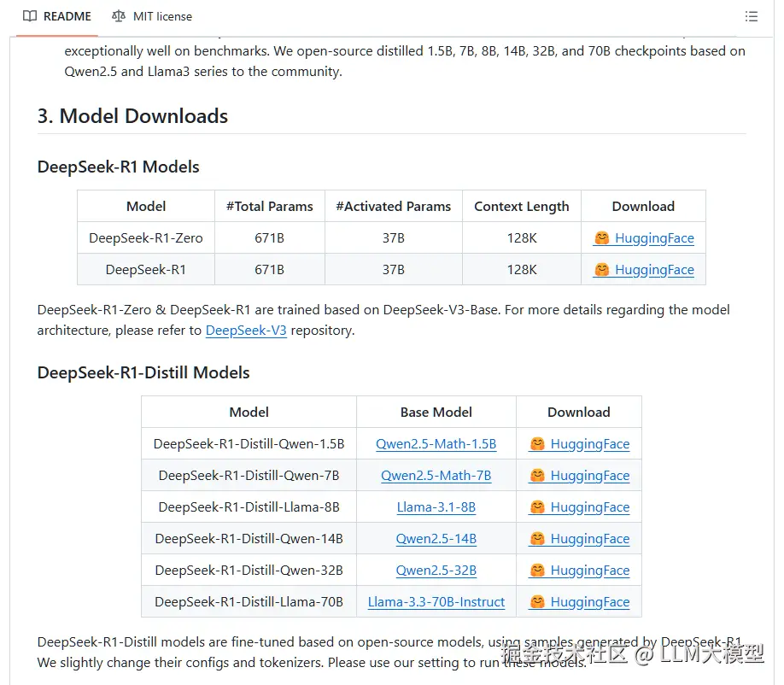Open HuggingFace link in the DeepSeek-R1 671B row
This screenshot has width=784, height=685.
(643, 270)
